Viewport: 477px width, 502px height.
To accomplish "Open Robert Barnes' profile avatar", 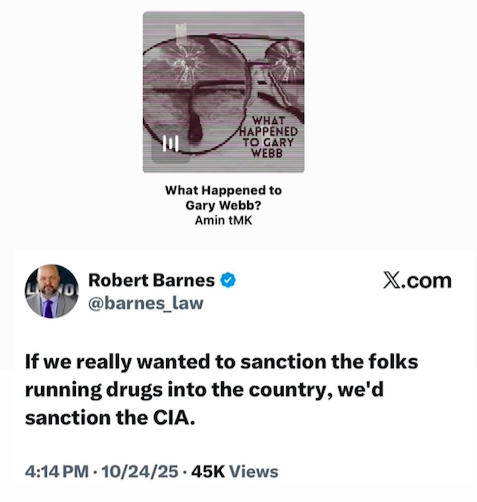I will click(x=52, y=291).
